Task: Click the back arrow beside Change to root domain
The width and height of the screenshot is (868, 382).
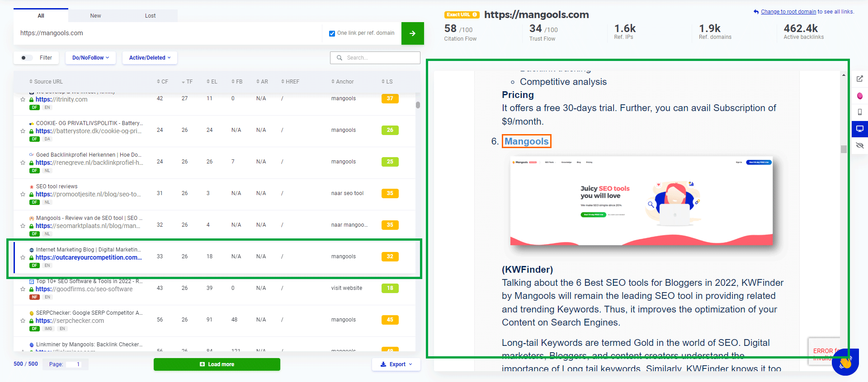Action: click(x=756, y=12)
